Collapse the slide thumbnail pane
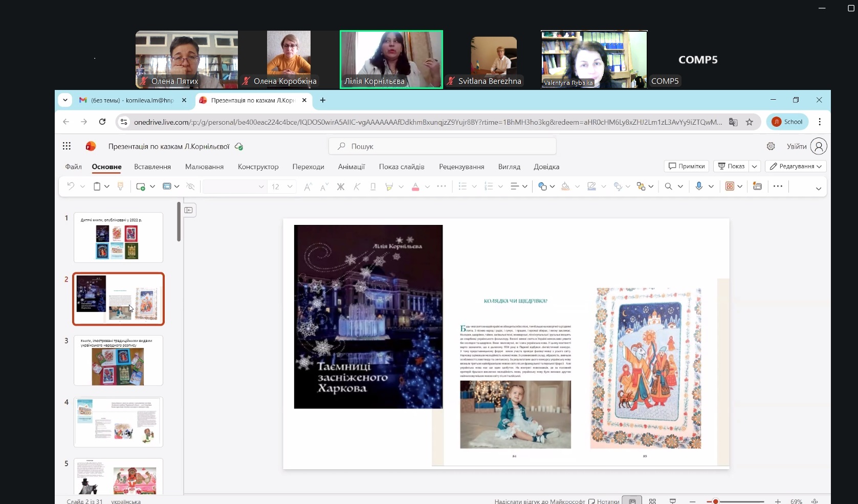 (x=189, y=210)
